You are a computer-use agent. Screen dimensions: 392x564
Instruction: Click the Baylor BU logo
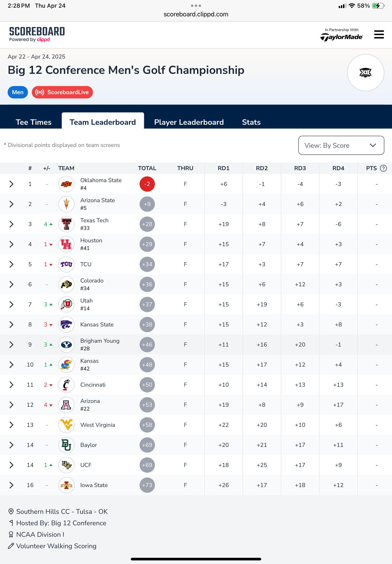tap(66, 445)
